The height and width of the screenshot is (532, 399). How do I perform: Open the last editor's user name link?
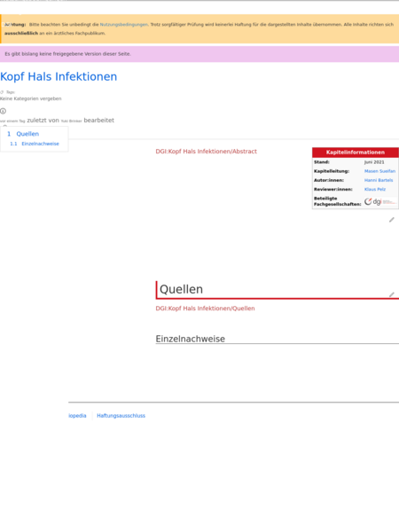71,121
